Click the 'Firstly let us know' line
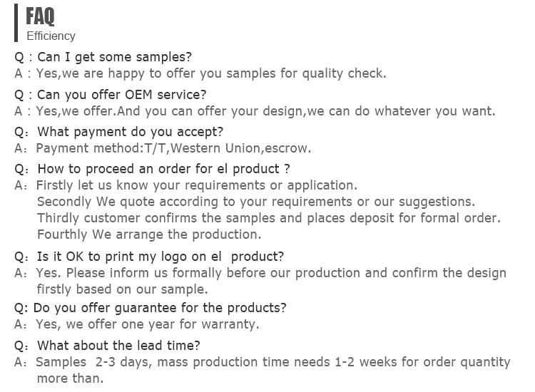 (x=186, y=185)
